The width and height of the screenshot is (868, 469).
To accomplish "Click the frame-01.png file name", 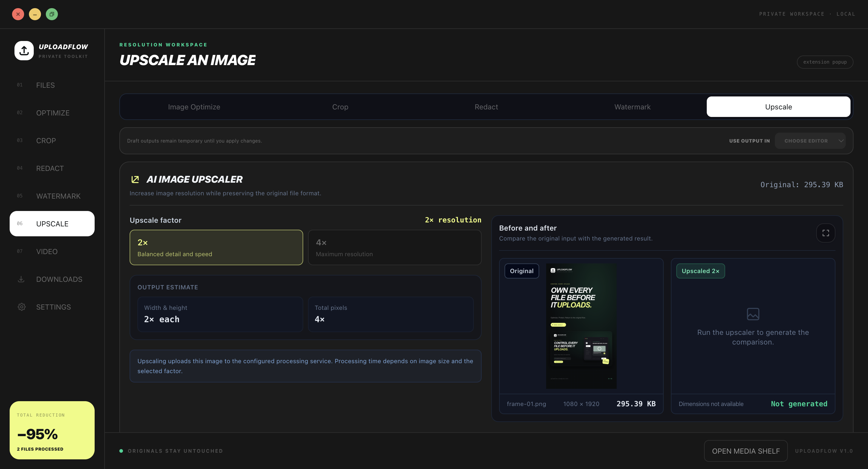I will (x=526, y=404).
